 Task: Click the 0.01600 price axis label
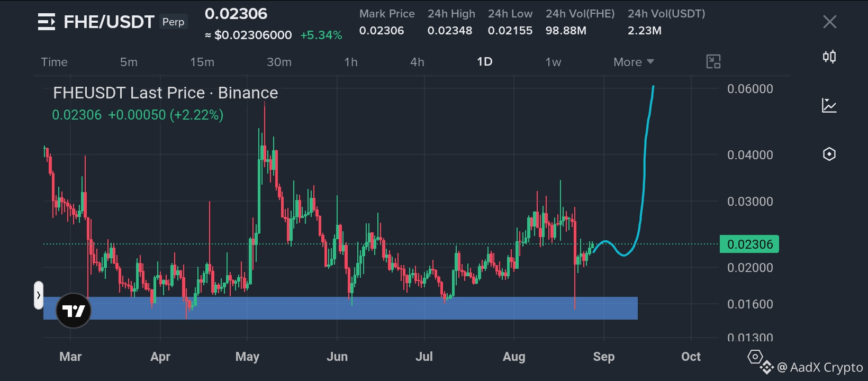(x=750, y=304)
